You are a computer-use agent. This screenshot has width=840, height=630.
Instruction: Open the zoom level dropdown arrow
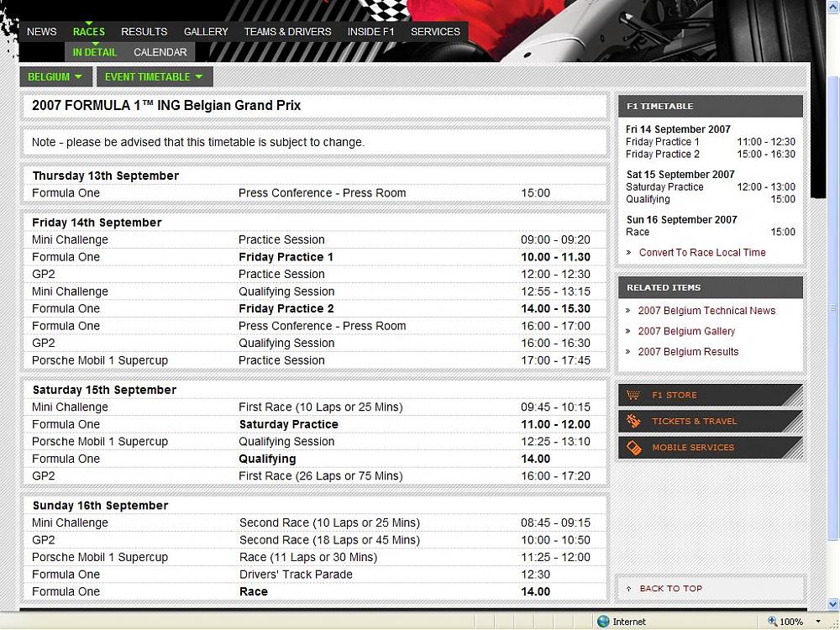click(818, 622)
